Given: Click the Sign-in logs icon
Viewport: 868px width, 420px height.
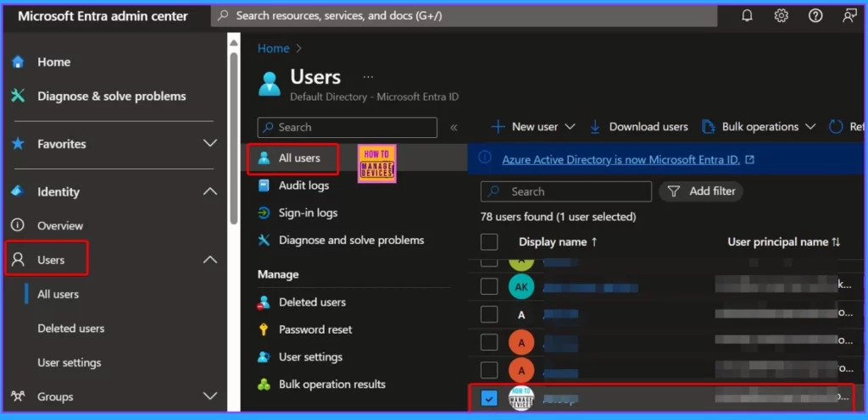Looking at the screenshot, I should click(264, 213).
